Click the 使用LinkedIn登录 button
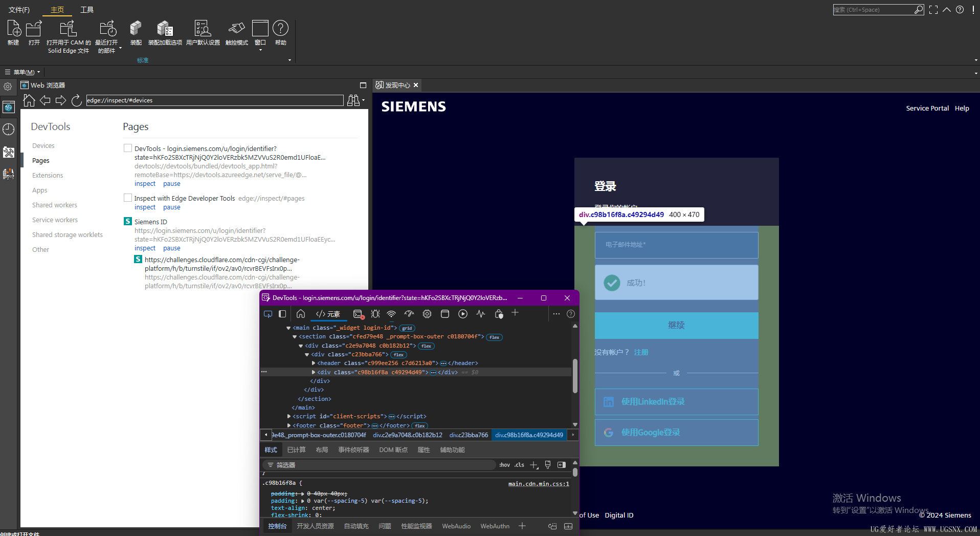This screenshot has width=980, height=536. (676, 402)
